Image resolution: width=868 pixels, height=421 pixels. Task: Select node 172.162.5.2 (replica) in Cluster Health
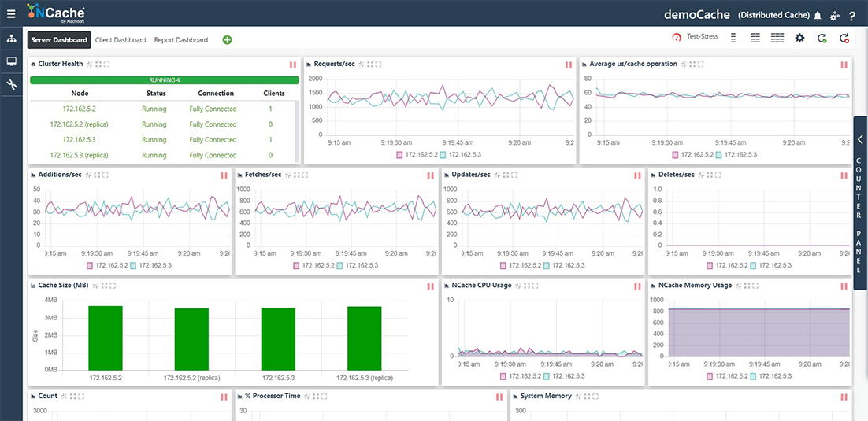pos(80,124)
